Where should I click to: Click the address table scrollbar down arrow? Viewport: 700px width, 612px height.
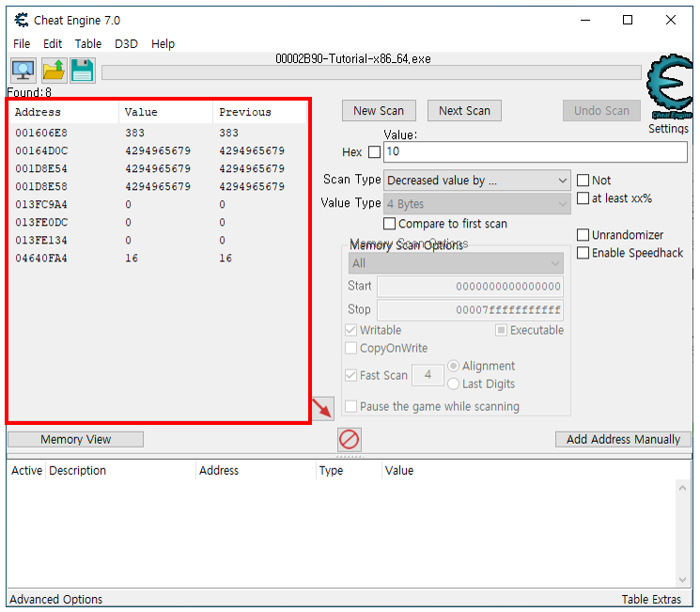tap(682, 580)
